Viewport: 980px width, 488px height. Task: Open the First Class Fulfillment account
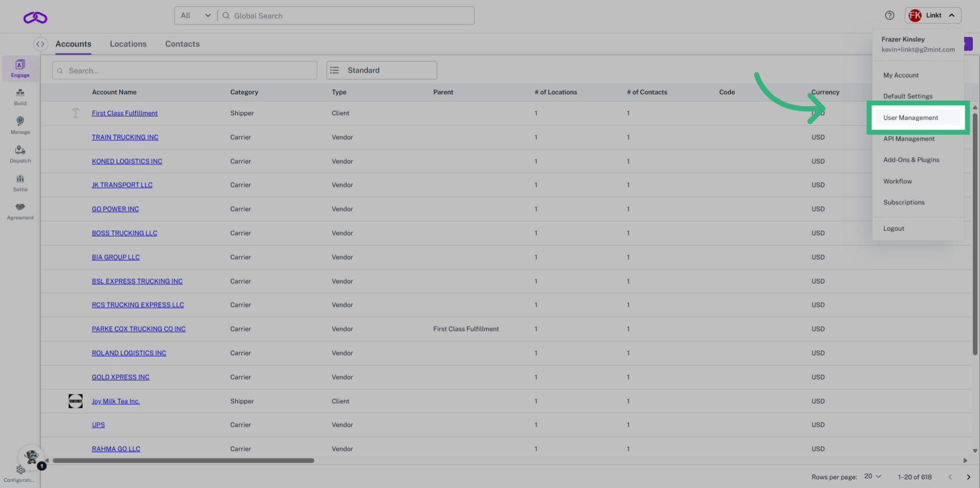pyautogui.click(x=125, y=113)
